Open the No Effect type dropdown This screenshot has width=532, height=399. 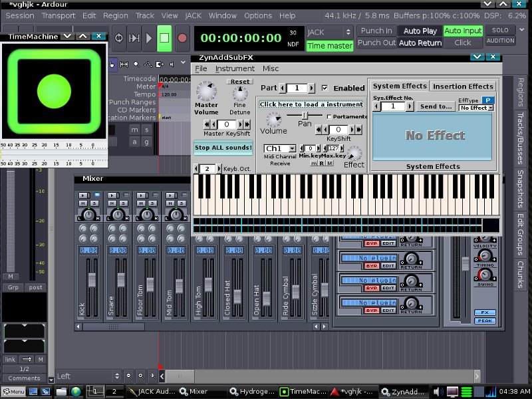point(476,108)
